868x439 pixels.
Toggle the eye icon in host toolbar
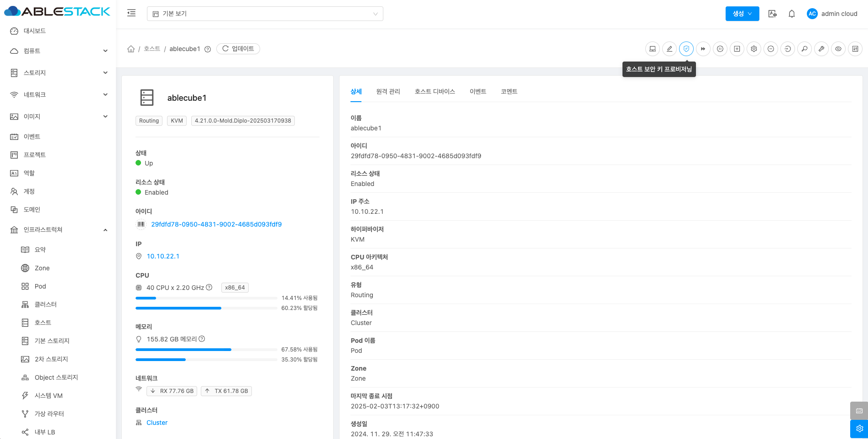(x=838, y=49)
